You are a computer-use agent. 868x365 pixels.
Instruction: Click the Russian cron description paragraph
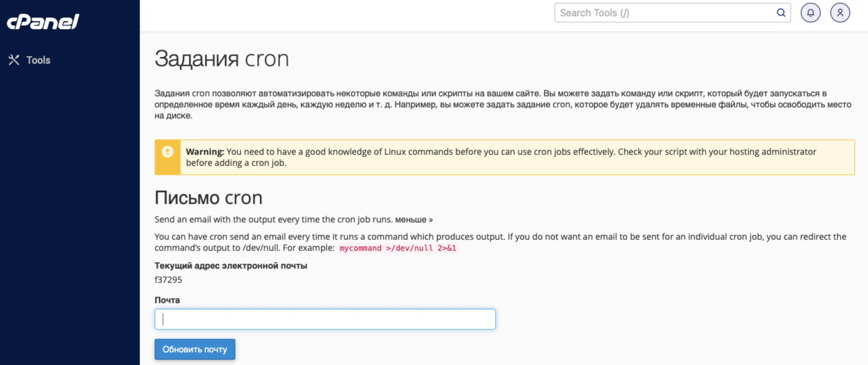[502, 104]
